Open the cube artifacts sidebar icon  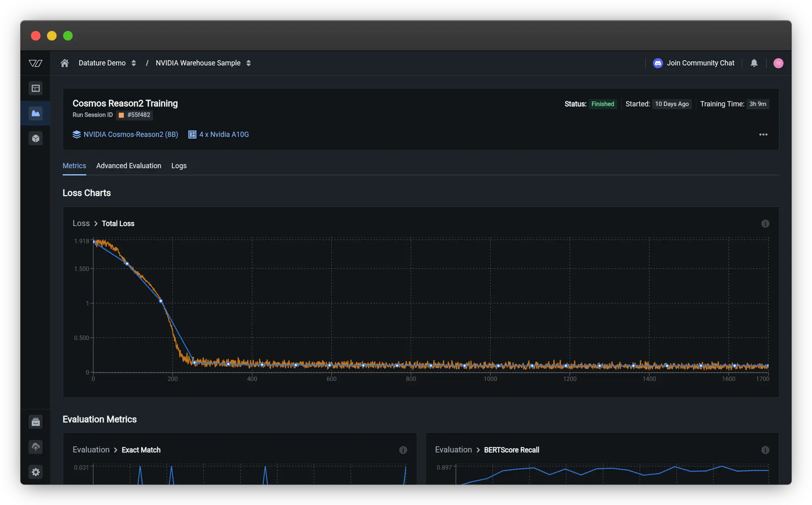click(x=36, y=138)
